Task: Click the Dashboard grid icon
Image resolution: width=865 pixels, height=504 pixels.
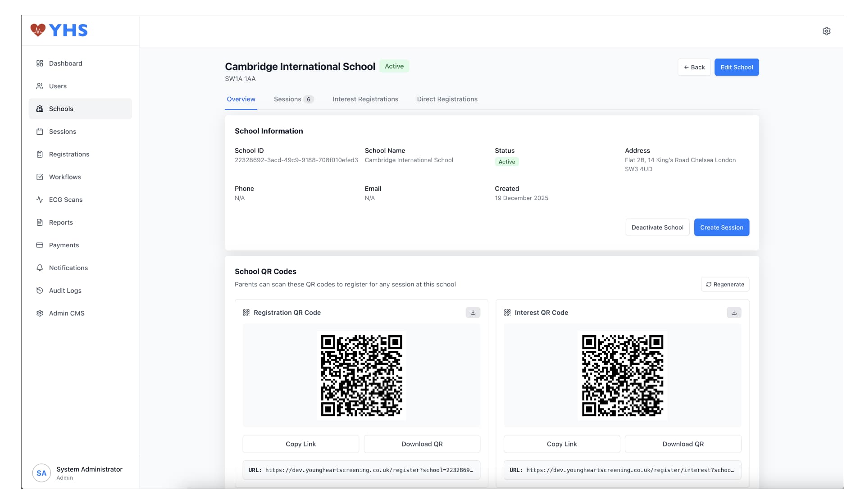Action: click(x=40, y=64)
